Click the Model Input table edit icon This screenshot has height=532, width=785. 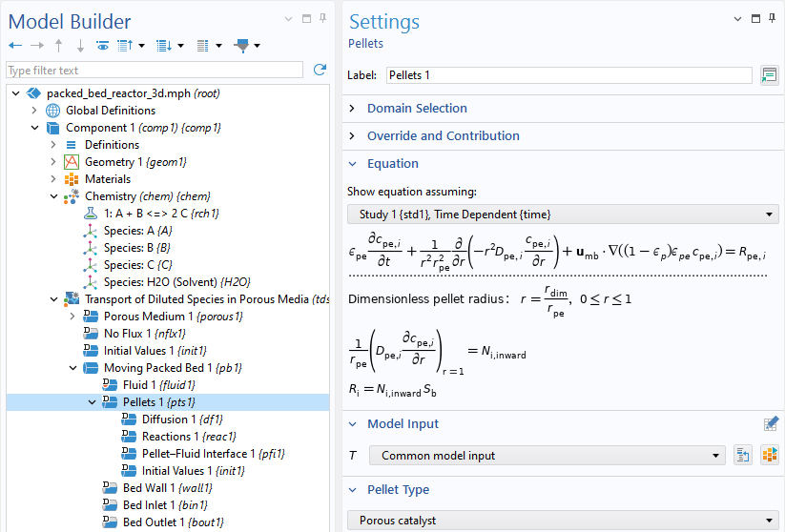coord(772,424)
